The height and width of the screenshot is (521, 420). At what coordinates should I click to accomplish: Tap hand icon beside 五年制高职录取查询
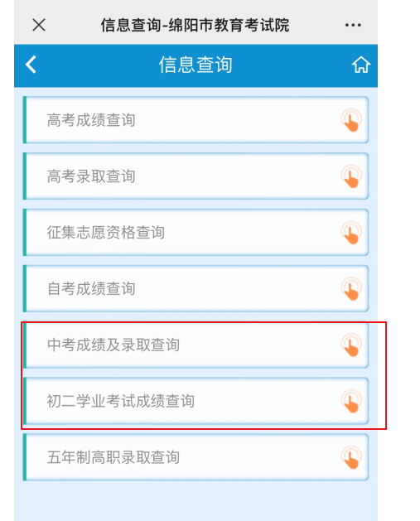tap(351, 457)
